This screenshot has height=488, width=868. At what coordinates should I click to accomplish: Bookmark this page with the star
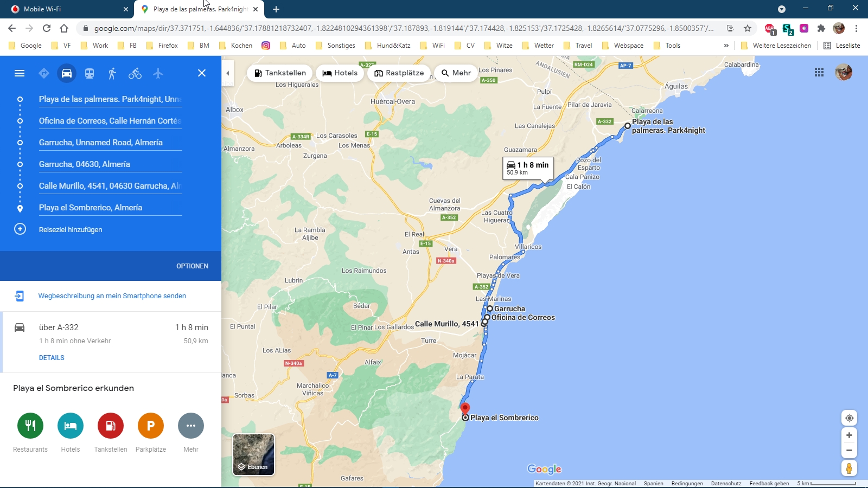pyautogui.click(x=748, y=28)
